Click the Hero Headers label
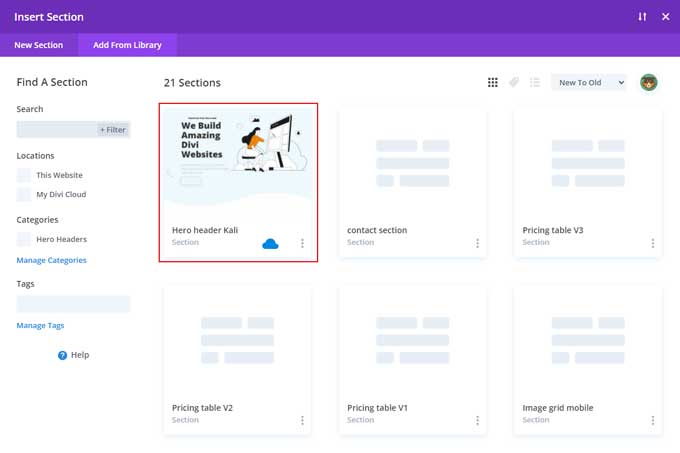Image resolution: width=680 pixels, height=453 pixels. (62, 239)
